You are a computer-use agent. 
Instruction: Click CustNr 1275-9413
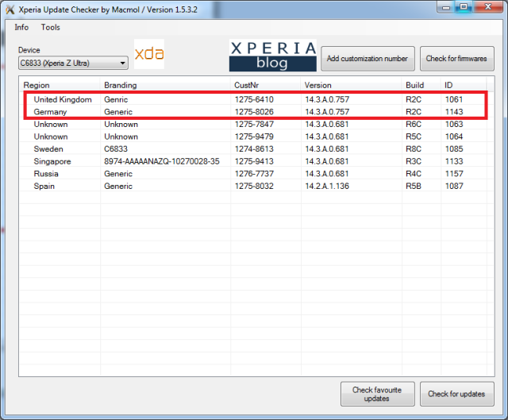[x=254, y=161]
